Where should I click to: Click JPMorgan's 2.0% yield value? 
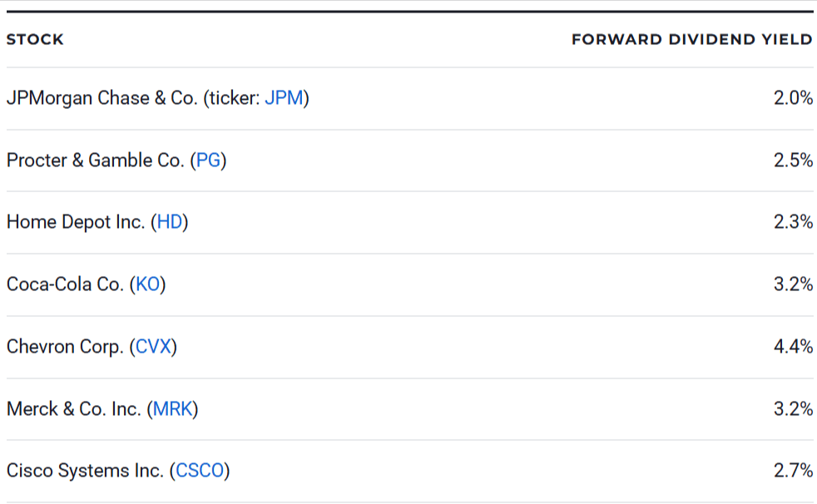[x=793, y=98]
